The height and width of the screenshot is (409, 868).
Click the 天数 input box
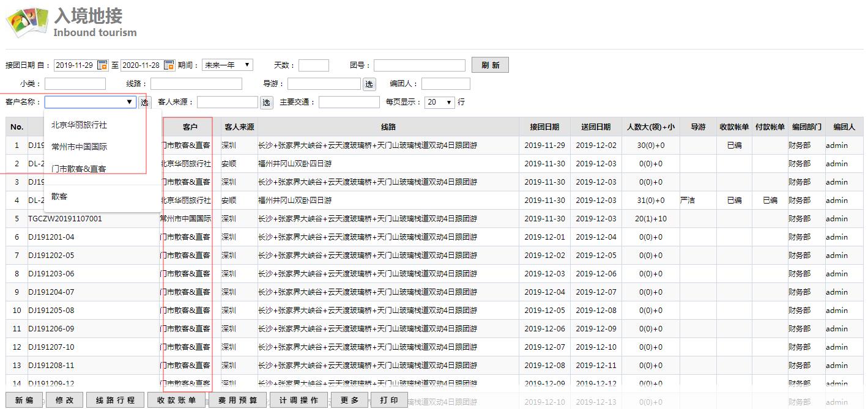point(313,65)
